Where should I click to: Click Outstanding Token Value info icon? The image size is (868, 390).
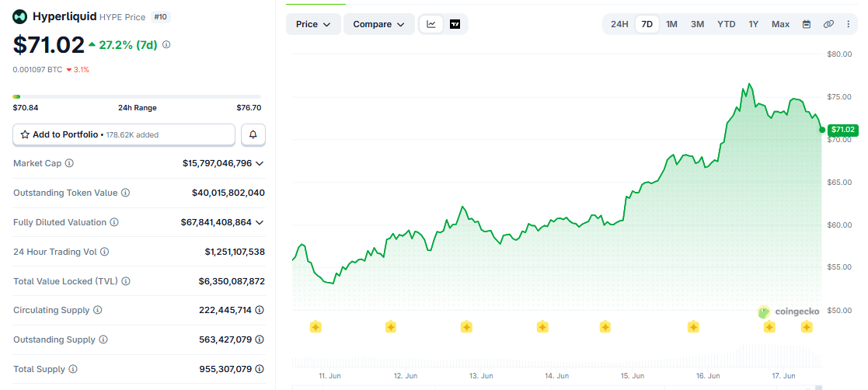click(x=126, y=193)
